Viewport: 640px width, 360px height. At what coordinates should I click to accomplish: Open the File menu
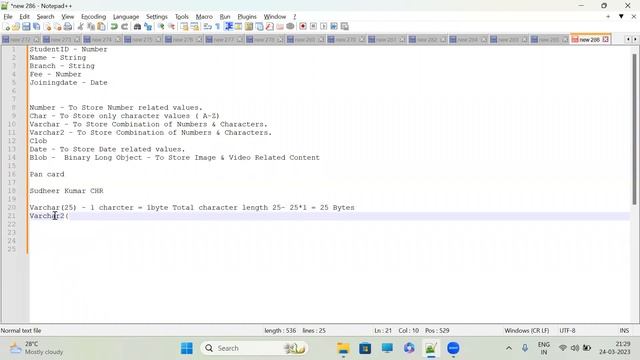tap(8, 17)
